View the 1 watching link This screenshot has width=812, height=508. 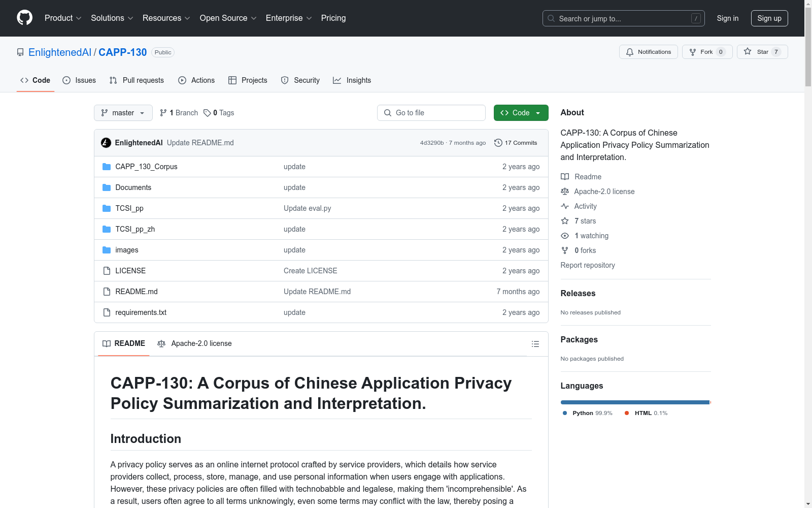(585, 236)
